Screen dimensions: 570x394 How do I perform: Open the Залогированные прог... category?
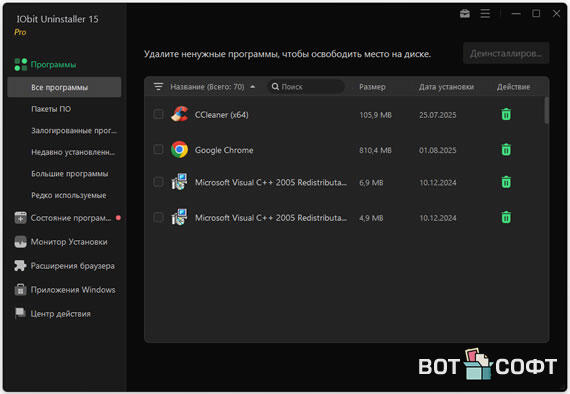tap(74, 130)
